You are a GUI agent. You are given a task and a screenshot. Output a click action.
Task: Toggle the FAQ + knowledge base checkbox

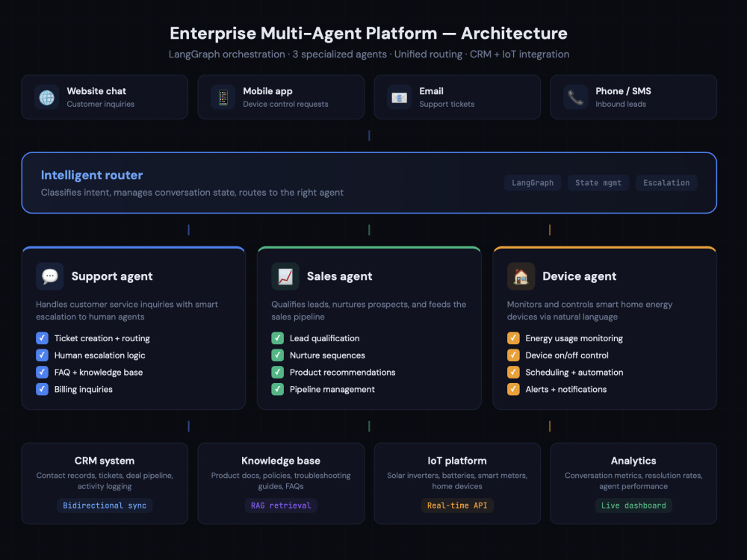point(42,373)
